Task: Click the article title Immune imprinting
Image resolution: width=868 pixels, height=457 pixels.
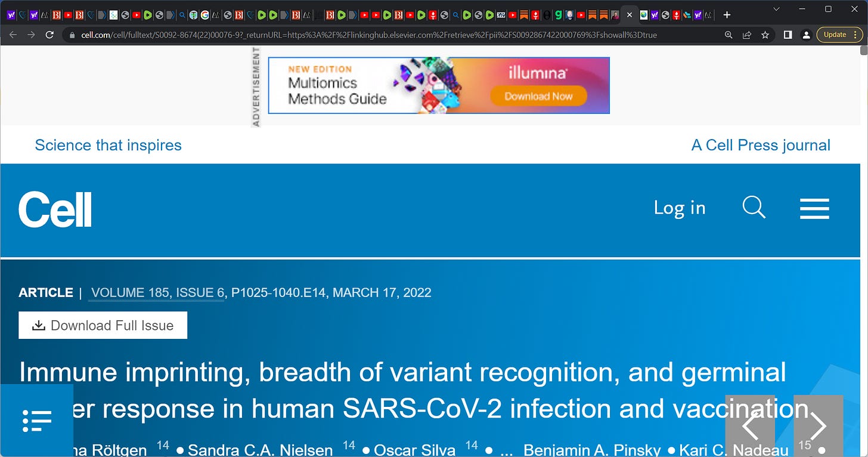Action: (414, 391)
